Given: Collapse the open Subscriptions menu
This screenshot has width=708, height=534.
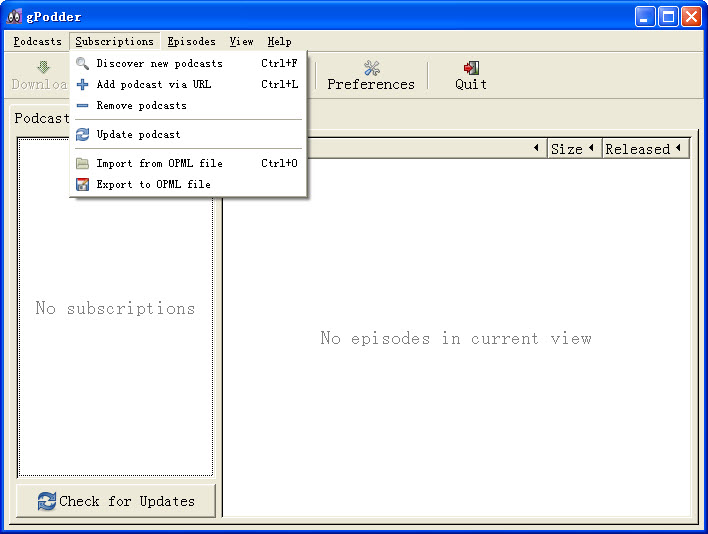Looking at the screenshot, I should pos(115,42).
